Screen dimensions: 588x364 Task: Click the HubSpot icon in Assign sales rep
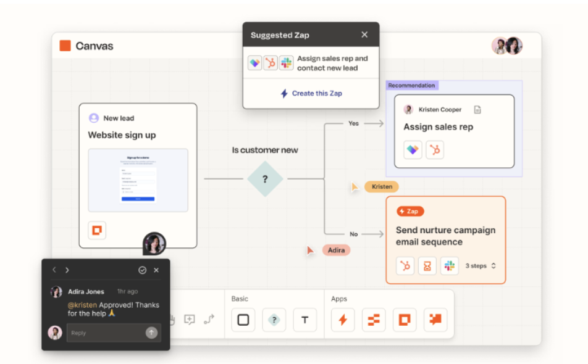click(x=435, y=150)
